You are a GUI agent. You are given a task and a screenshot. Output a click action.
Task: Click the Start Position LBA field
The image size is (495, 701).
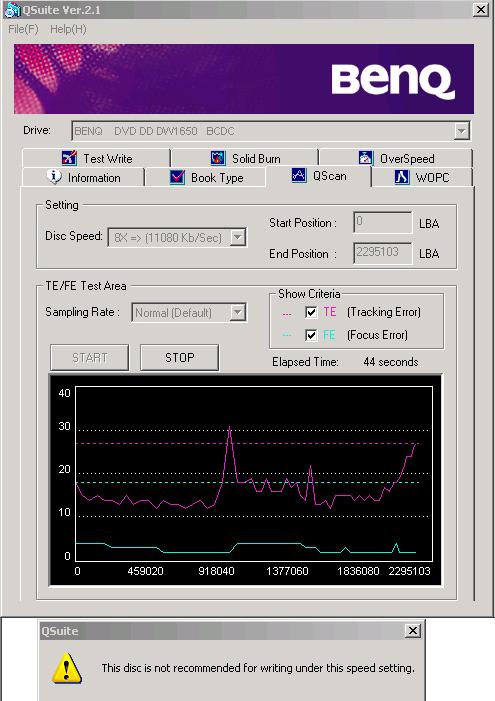pos(382,222)
